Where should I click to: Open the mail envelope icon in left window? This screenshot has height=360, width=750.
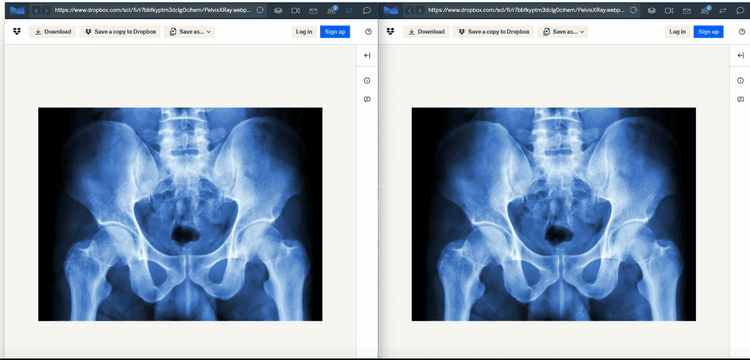pyautogui.click(x=313, y=11)
